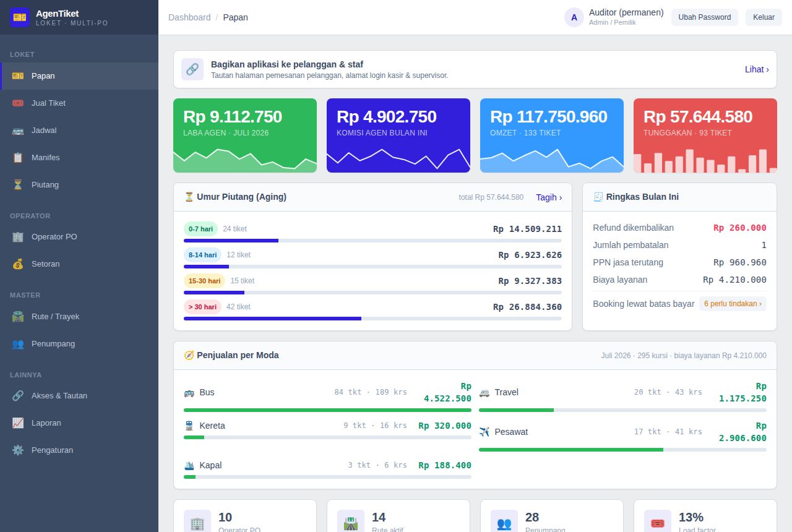The height and width of the screenshot is (532, 792).
Task: Click the ticket icon on 13% Load factor card
Action: tap(658, 523)
